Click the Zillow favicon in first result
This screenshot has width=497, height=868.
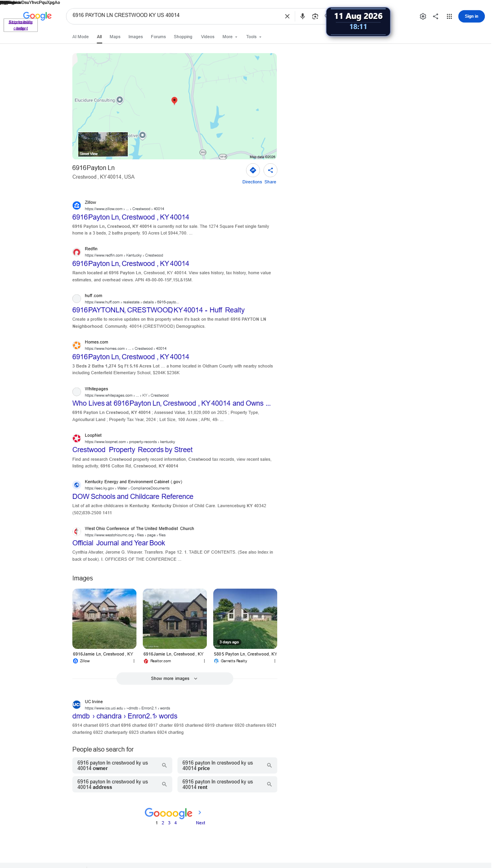coord(77,205)
